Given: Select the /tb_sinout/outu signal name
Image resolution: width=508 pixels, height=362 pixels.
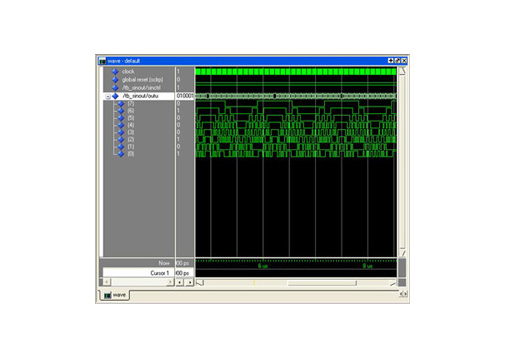Looking at the screenshot, I should click(140, 96).
